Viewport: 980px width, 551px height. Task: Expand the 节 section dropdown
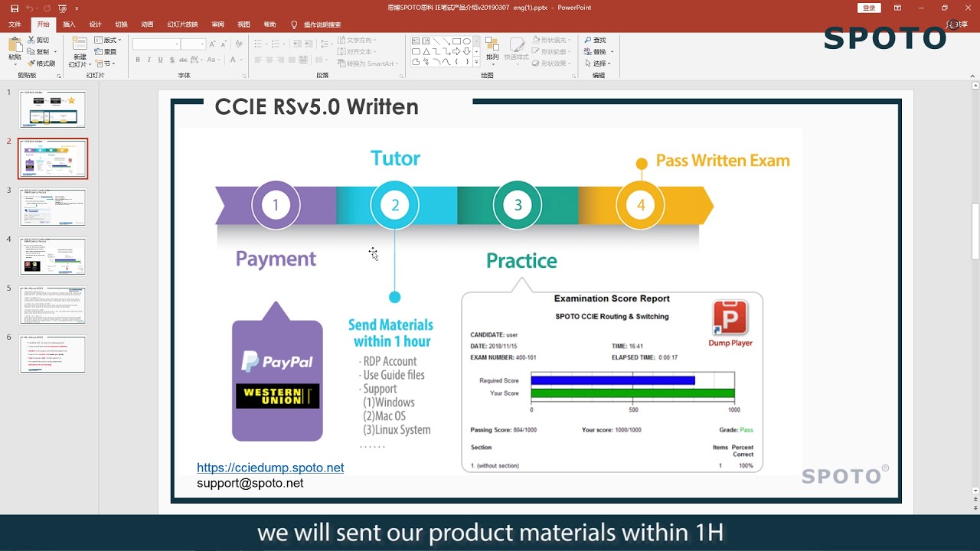point(106,63)
